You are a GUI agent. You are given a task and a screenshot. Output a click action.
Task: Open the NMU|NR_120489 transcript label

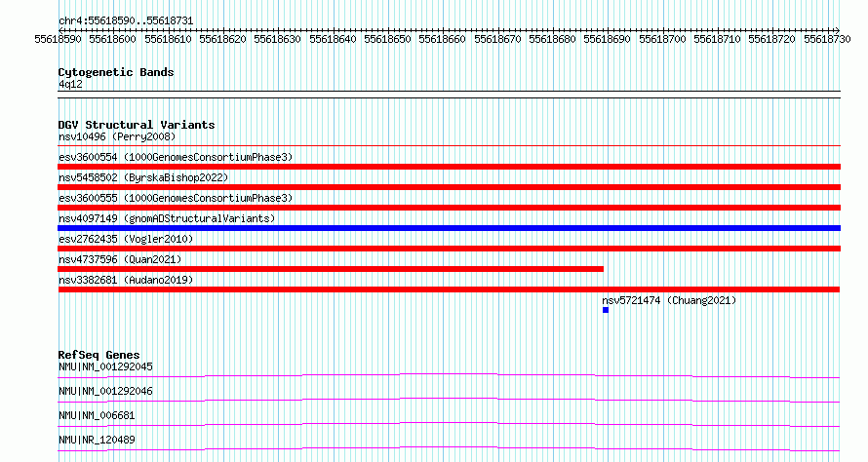(x=97, y=440)
